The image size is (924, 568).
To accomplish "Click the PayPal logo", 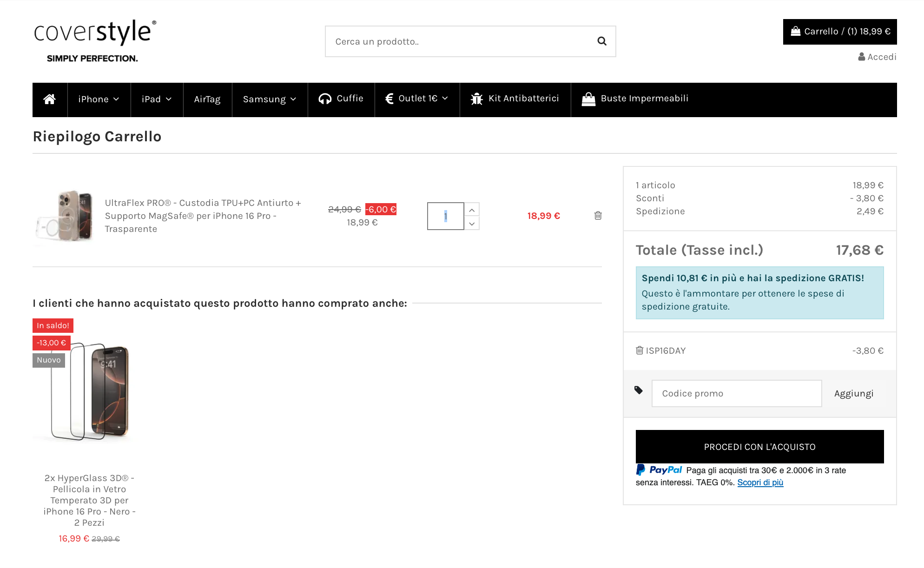I will [x=659, y=470].
